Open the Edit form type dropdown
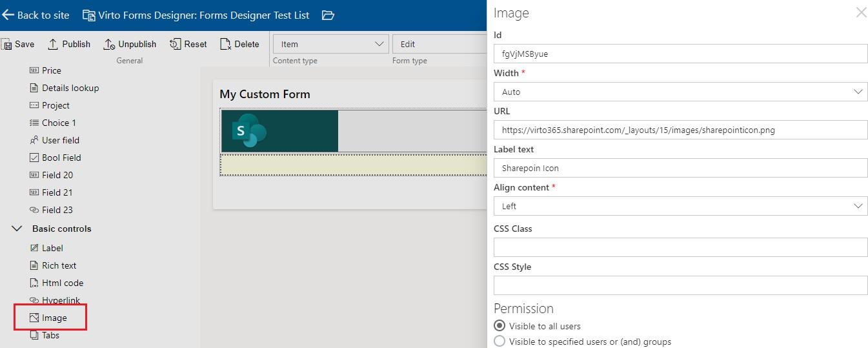Viewport: 868px width, 348px height. [x=439, y=44]
